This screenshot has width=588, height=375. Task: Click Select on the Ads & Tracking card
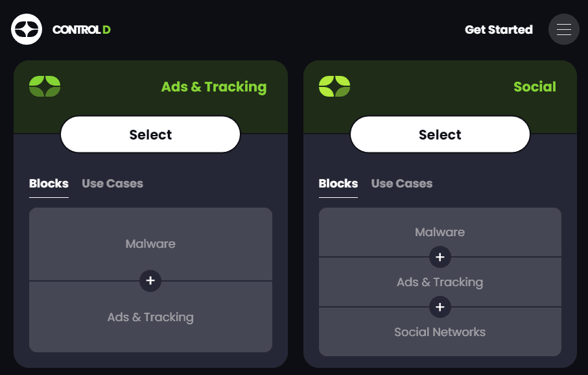coord(150,134)
